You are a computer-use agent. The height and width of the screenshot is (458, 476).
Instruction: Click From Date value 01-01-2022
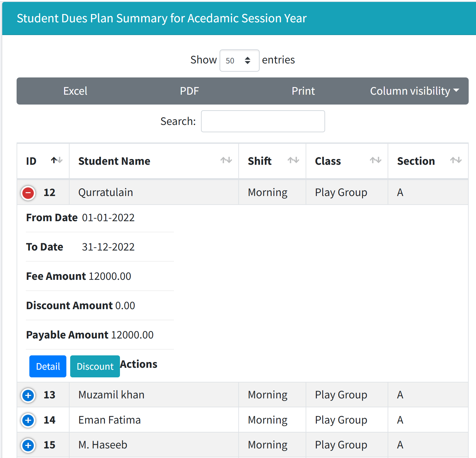coord(108,218)
